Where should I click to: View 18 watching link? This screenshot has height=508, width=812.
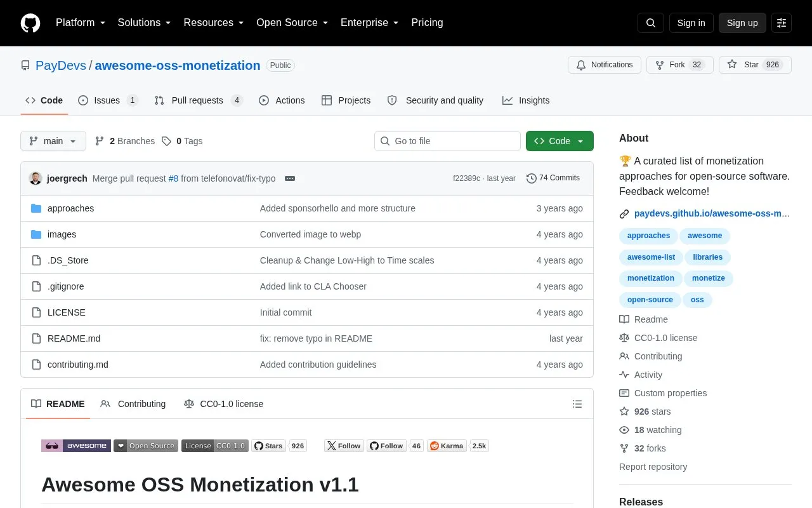pyautogui.click(x=650, y=430)
